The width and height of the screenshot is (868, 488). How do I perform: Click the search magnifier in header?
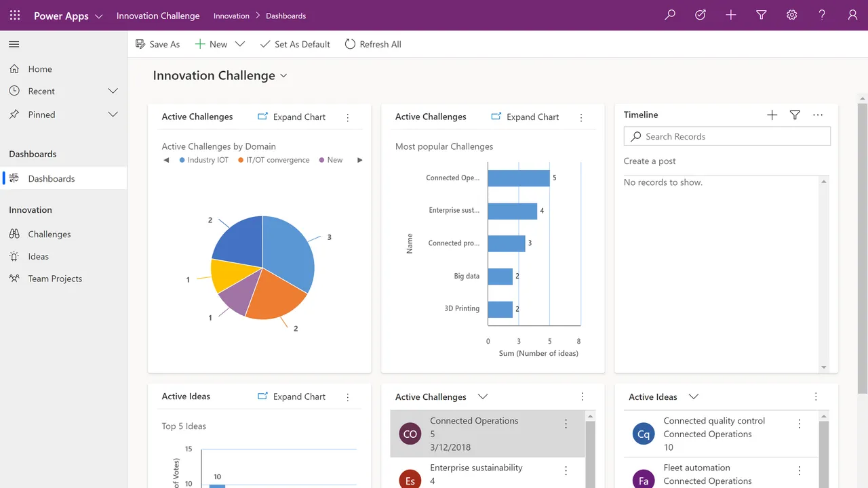tap(670, 15)
